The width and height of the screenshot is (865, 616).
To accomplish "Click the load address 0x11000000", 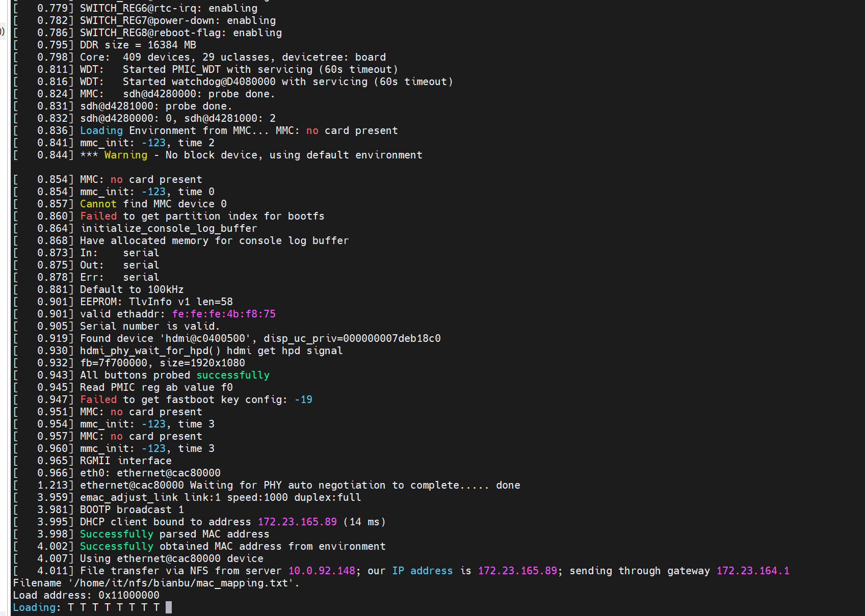I will (128, 595).
